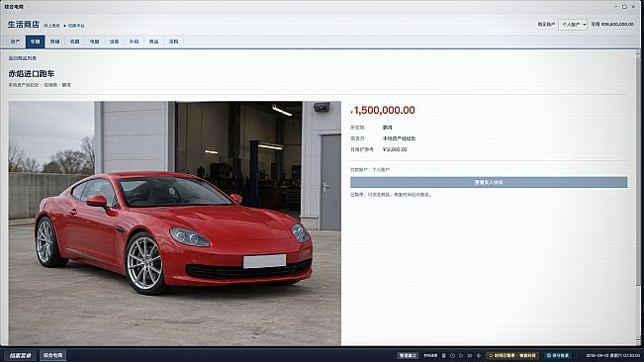Click the paused notice below the blue button

(391, 195)
